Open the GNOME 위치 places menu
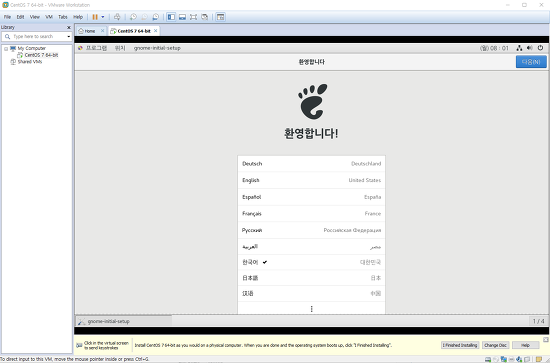Viewport: 550px width, 363px height. pyautogui.click(x=120, y=48)
